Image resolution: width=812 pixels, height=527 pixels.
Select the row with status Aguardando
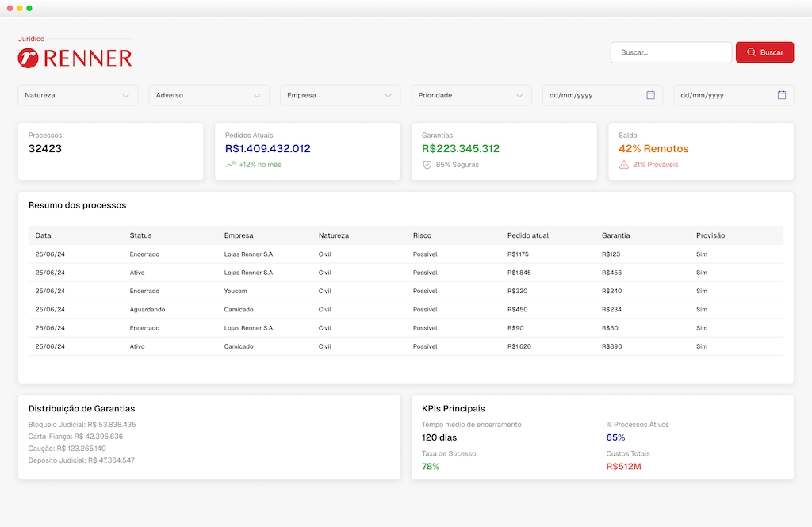[405, 310]
